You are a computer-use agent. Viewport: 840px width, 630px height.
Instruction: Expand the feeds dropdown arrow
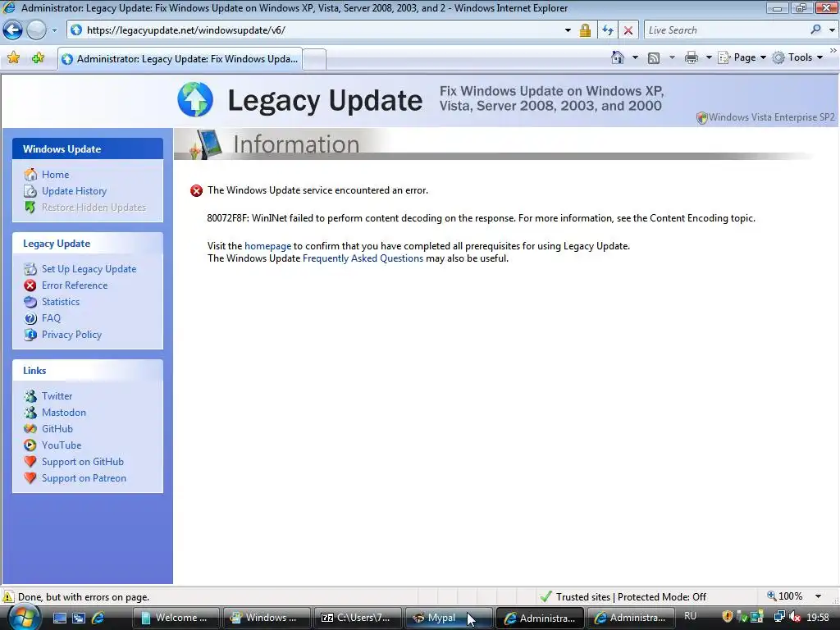tap(672, 57)
